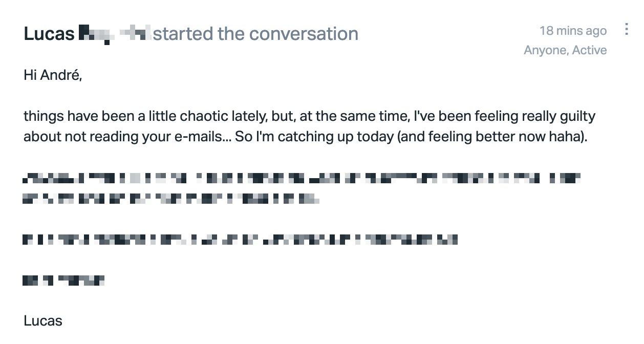Open the "Anyone, Active" status label
This screenshot has width=644, height=344.
pyautogui.click(x=565, y=50)
